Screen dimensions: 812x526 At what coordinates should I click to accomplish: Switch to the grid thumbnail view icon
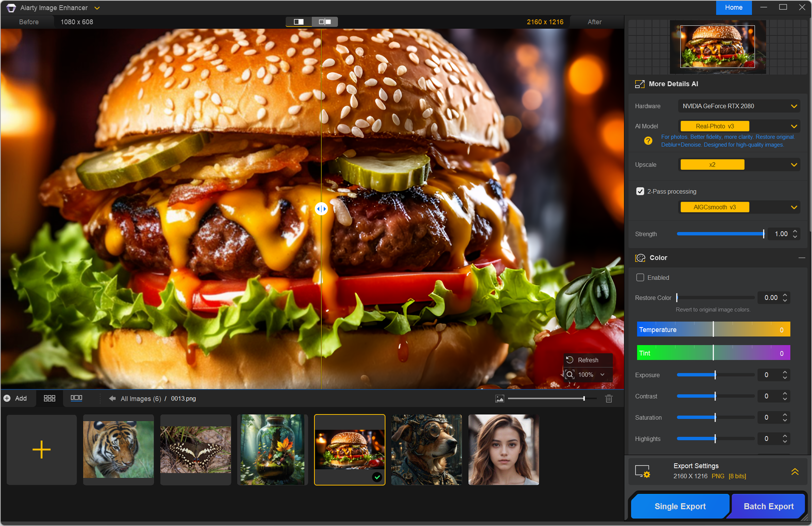click(x=49, y=399)
